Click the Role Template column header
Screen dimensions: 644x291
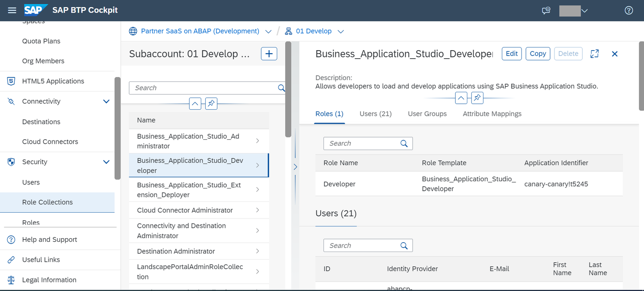pyautogui.click(x=444, y=163)
